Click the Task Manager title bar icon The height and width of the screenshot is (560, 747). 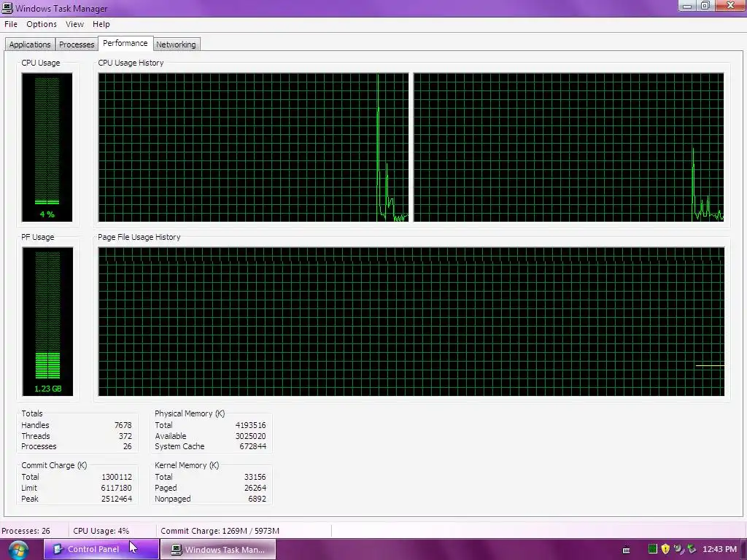coord(7,8)
